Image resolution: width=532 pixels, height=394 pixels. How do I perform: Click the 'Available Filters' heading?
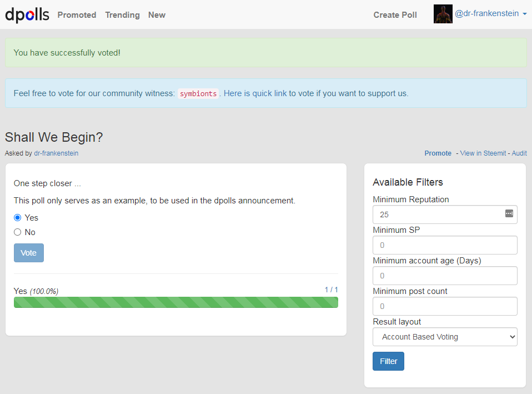[x=408, y=182]
